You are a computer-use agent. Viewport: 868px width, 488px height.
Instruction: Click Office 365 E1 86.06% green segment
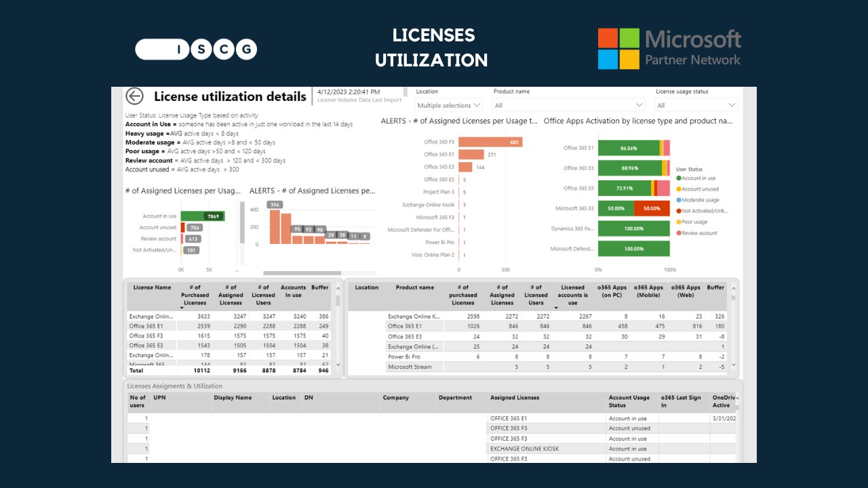629,148
